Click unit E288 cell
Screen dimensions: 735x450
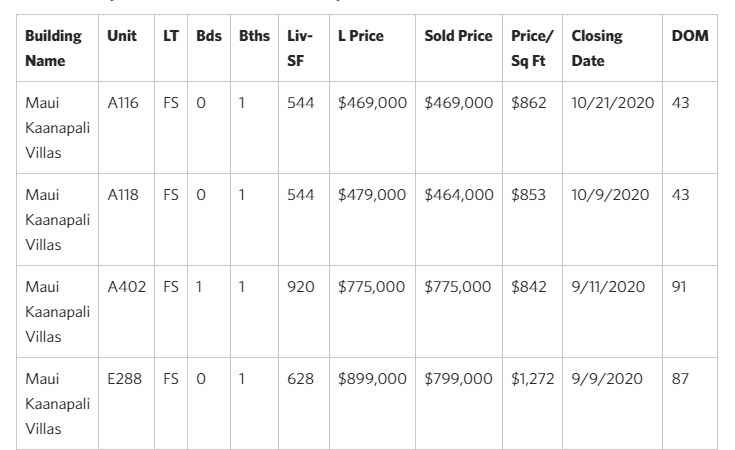click(123, 379)
